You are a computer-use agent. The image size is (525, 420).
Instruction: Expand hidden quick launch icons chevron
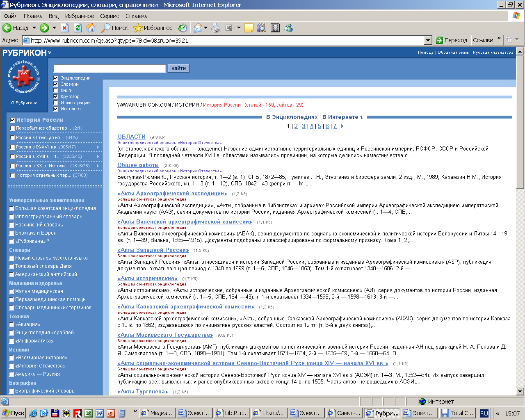135,411
